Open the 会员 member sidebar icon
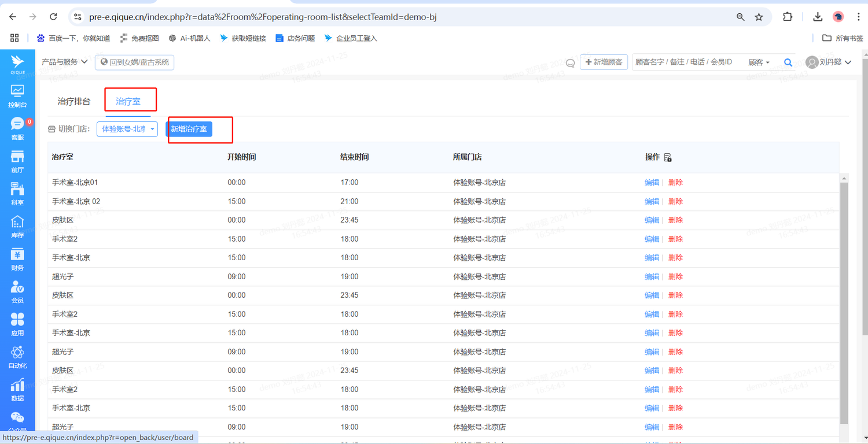This screenshot has height=444, width=868. click(x=17, y=291)
